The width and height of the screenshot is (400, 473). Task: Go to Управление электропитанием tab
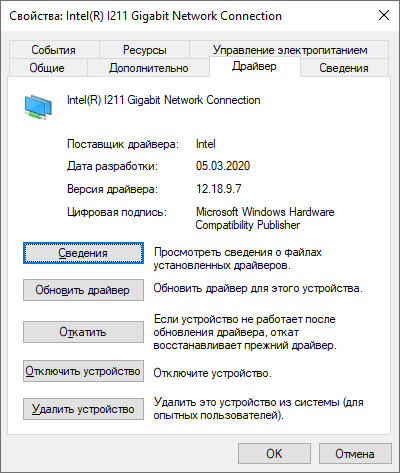[x=289, y=50]
